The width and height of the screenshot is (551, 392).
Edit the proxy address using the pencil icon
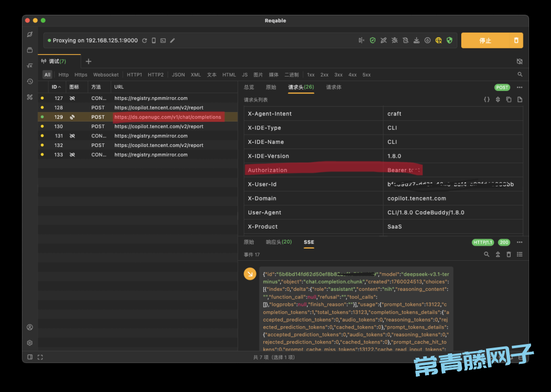(x=172, y=40)
